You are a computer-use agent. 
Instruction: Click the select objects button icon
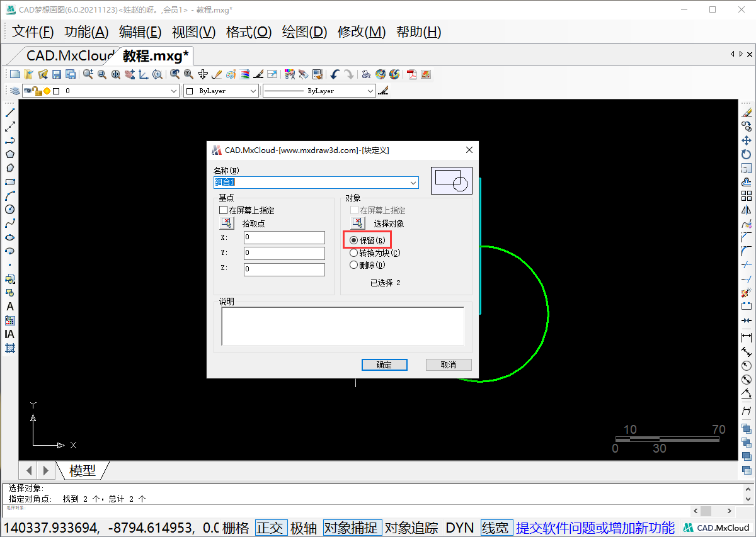pos(358,223)
